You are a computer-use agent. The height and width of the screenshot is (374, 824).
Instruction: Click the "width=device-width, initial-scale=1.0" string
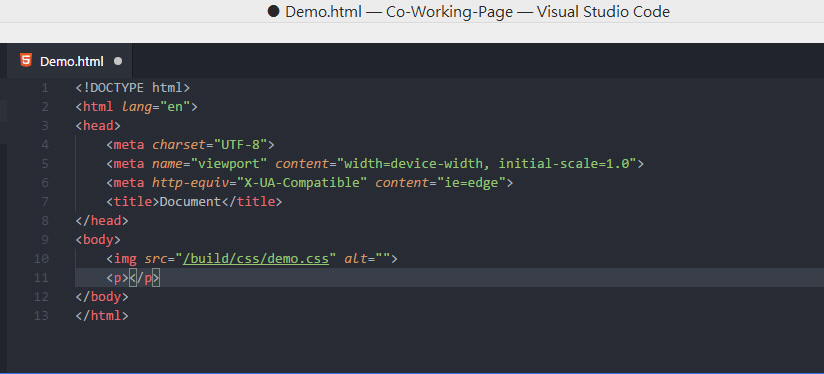(486, 164)
